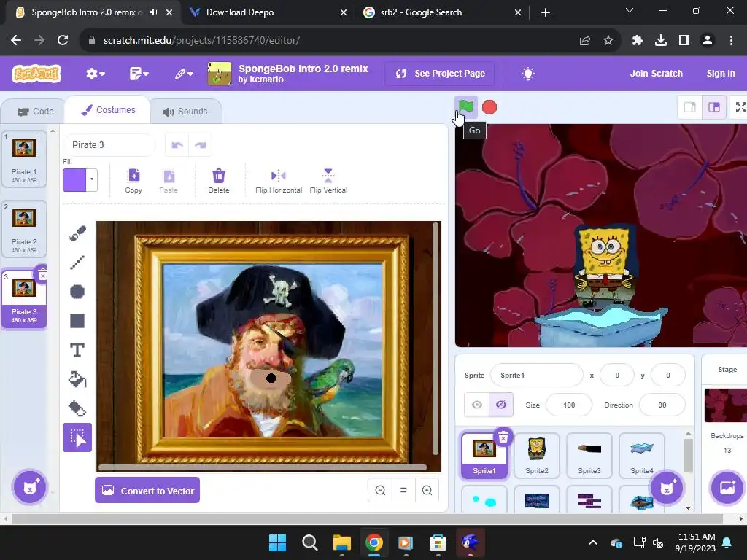Select the Fill bucket tool
Screen dimensions: 747x560
(77, 379)
